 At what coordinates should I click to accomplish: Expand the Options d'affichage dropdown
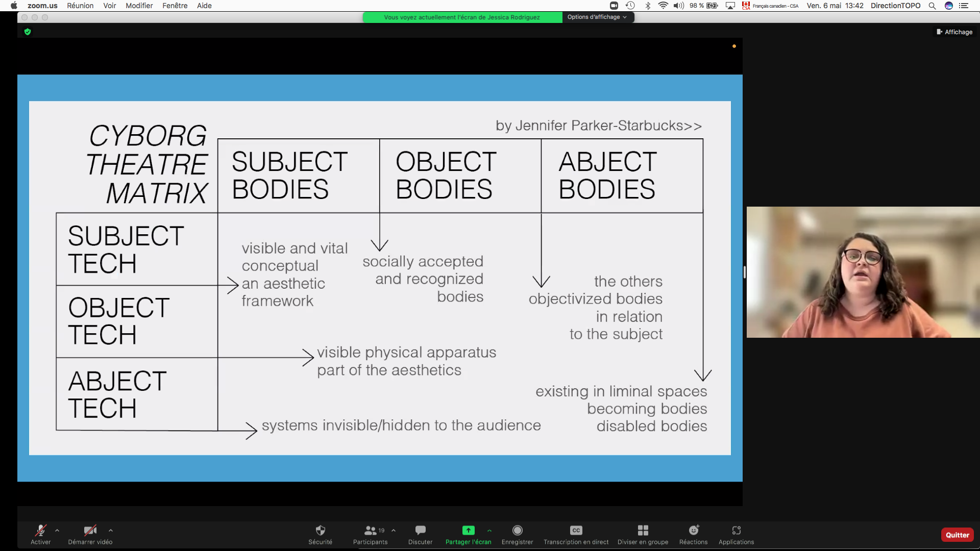pos(597,17)
